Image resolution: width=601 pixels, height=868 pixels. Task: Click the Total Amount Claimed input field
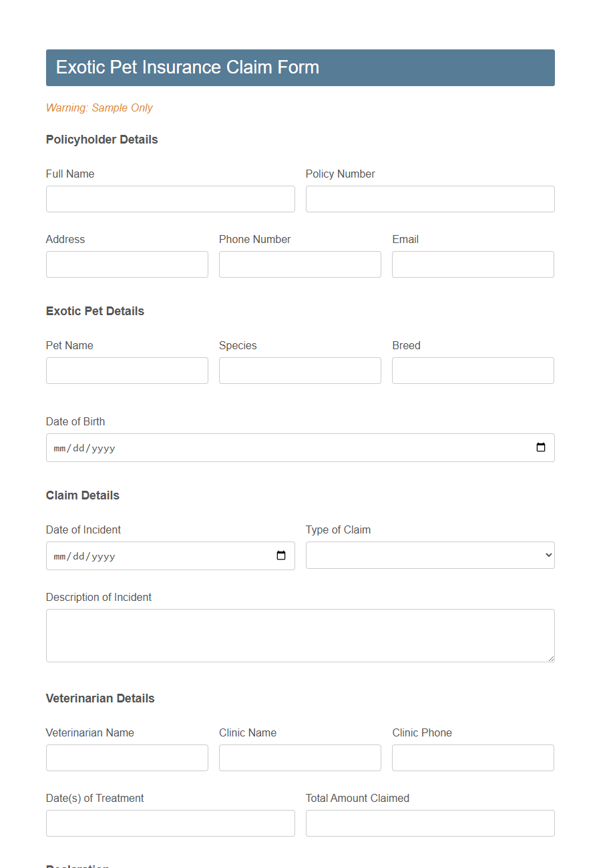point(429,823)
